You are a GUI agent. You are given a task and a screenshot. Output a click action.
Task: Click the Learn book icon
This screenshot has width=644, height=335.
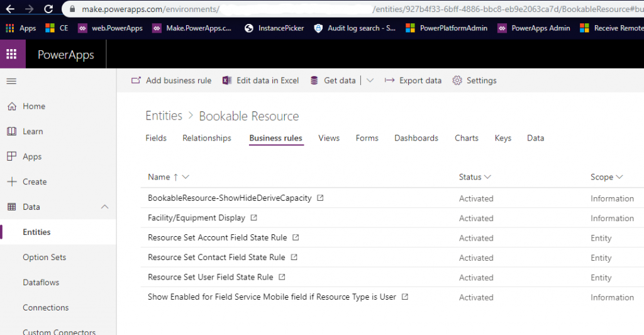(x=12, y=131)
